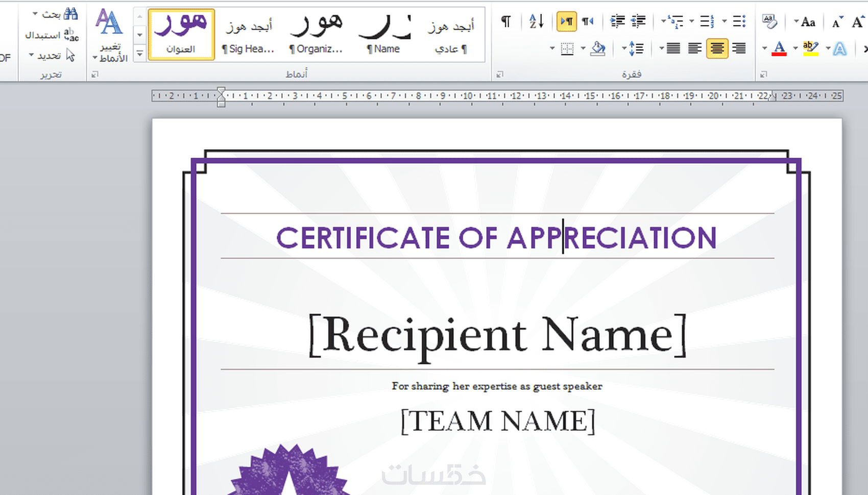868x495 pixels.
Task: Click the CERTIFICATE OF APPRECIATION heading
Action: pos(497,238)
